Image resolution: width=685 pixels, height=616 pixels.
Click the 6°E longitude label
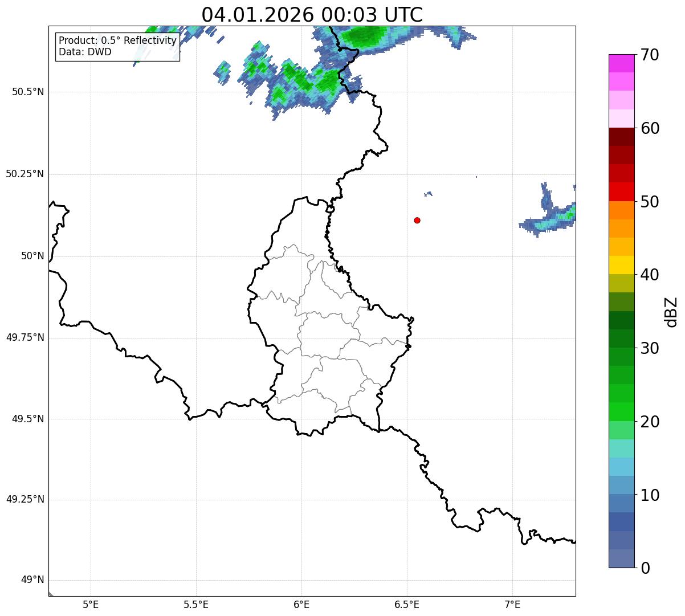click(301, 605)
